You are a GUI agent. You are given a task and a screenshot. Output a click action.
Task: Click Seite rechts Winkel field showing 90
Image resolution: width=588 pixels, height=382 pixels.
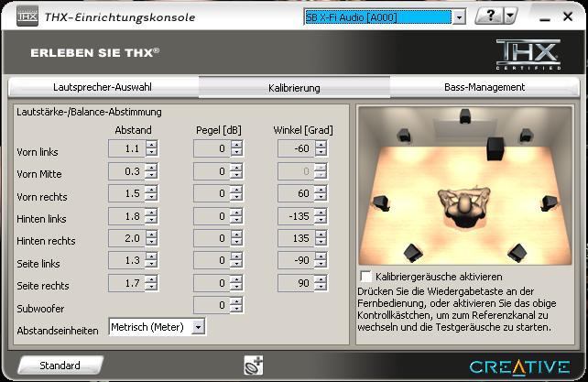296,282
